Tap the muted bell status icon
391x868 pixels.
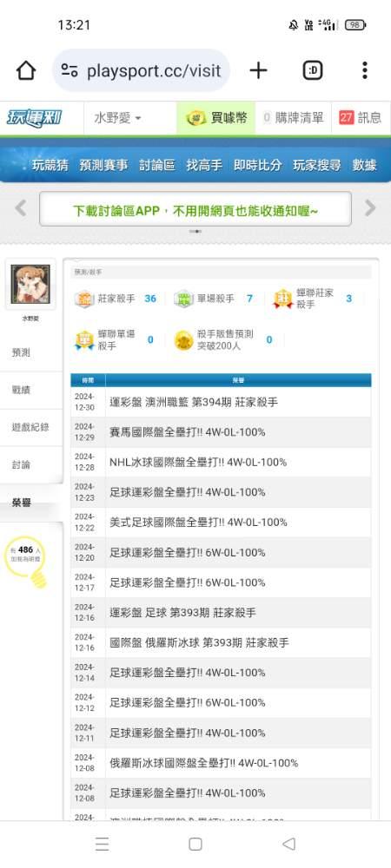294,25
